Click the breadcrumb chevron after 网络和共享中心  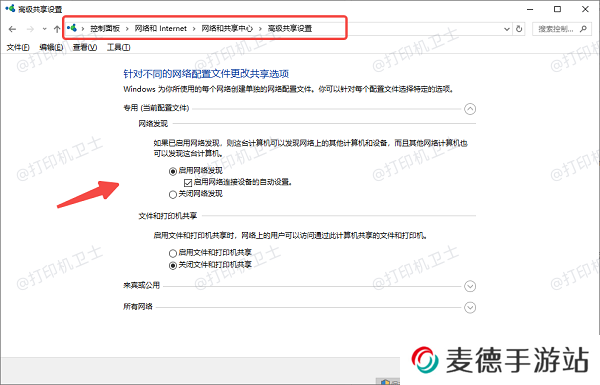(x=260, y=29)
